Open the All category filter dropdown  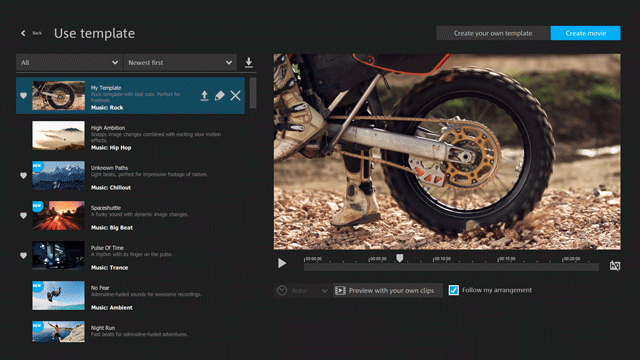pos(69,62)
